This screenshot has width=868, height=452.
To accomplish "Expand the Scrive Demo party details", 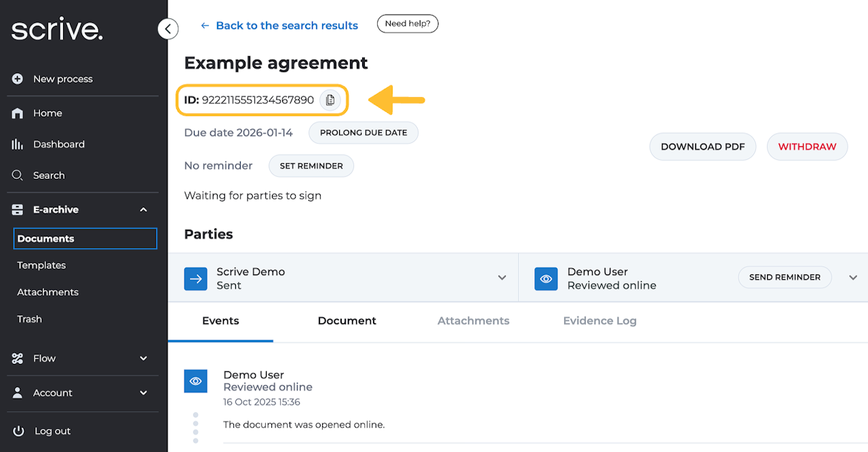I will [502, 278].
